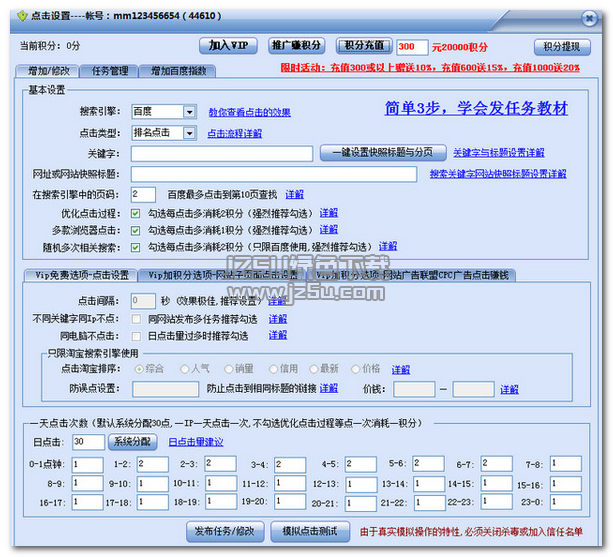Switch to the Vip加积分选项-网站子页面点击设置 tab
This screenshot has width=613, height=557.
223,275
